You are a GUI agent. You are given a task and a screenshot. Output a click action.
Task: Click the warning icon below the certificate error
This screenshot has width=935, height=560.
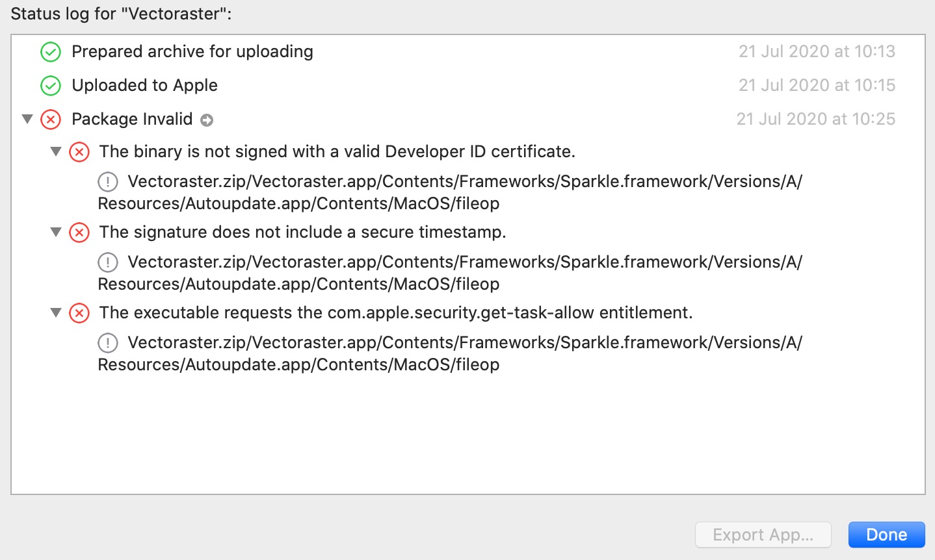click(108, 182)
